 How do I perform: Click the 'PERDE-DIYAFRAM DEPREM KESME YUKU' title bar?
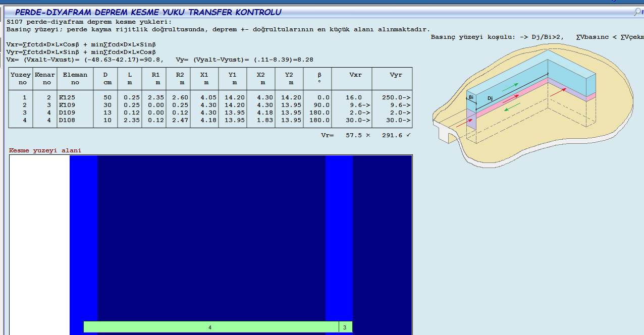point(148,12)
